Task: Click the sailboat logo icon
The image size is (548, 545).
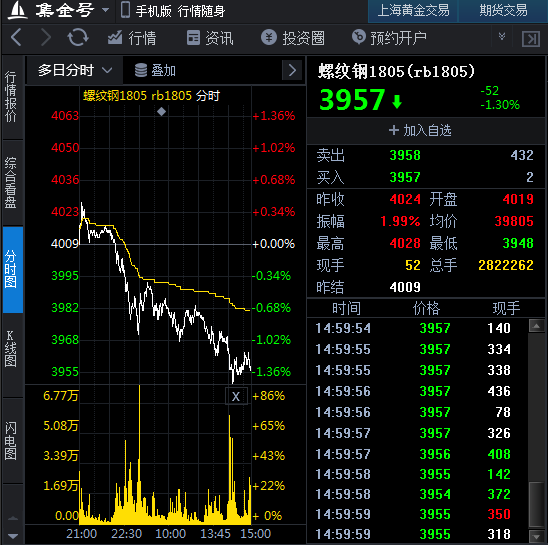Action: (17, 10)
